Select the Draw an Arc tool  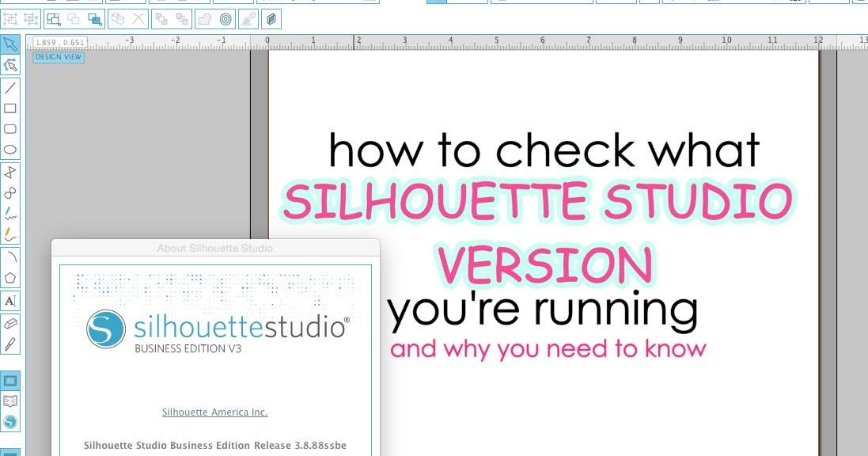click(x=10, y=257)
